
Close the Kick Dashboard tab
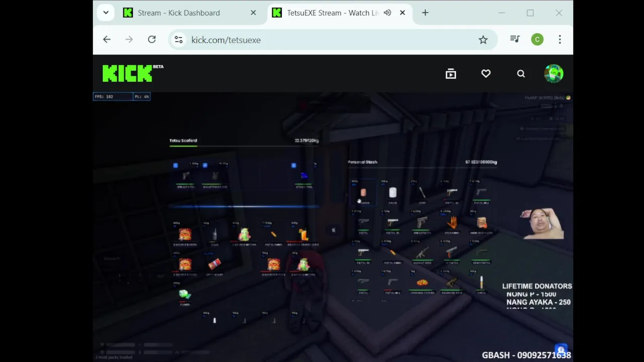(253, 13)
